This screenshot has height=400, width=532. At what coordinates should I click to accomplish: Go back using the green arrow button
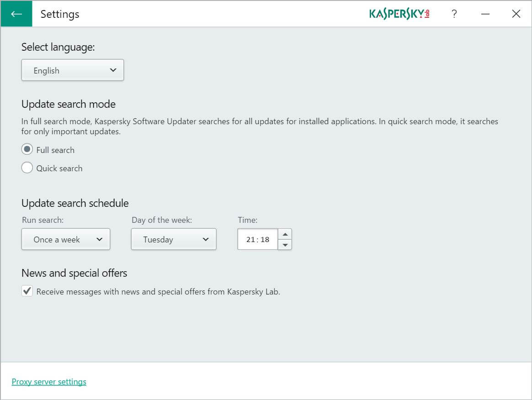(x=16, y=14)
